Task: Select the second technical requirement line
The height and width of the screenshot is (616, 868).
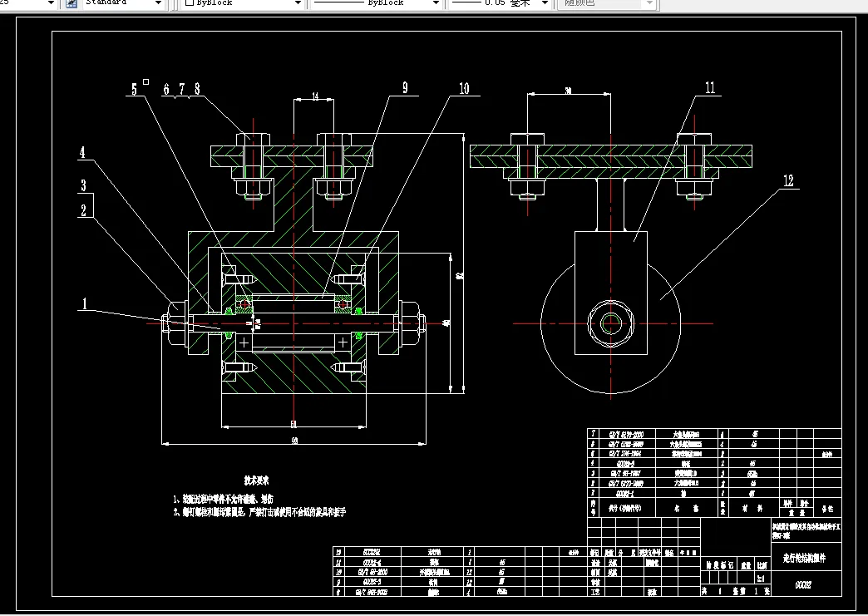Action: 259,512
